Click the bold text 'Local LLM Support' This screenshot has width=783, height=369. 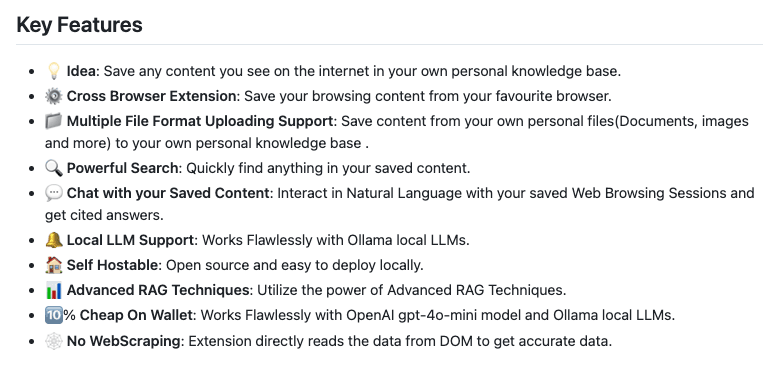coord(130,240)
